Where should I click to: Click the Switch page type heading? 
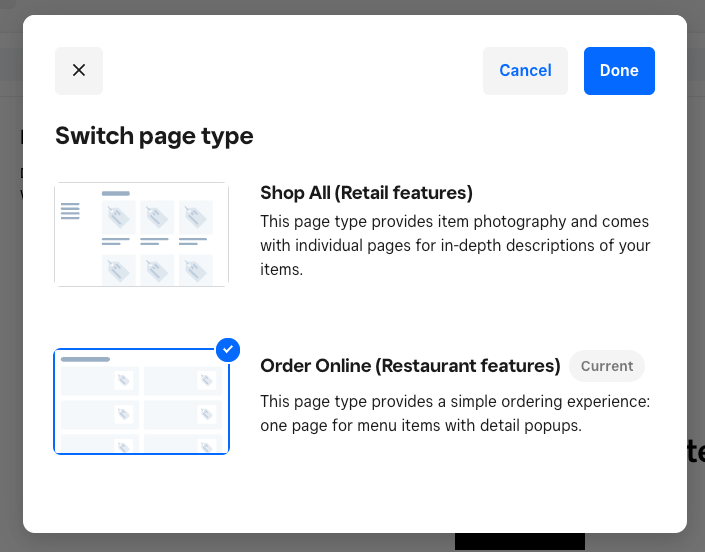click(154, 135)
